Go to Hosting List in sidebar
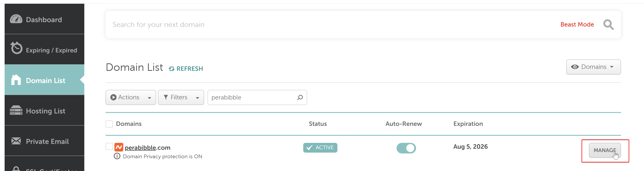Image resolution: width=644 pixels, height=171 pixels. [46, 111]
